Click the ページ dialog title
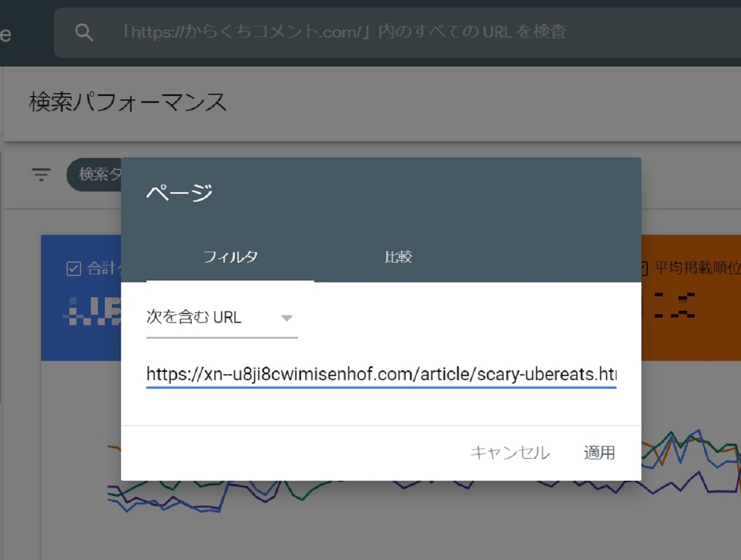This screenshot has height=560, width=741. coord(179,193)
